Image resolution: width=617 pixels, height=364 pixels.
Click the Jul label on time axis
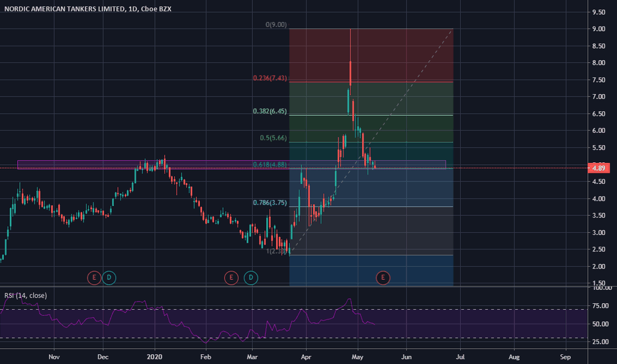click(x=460, y=357)
